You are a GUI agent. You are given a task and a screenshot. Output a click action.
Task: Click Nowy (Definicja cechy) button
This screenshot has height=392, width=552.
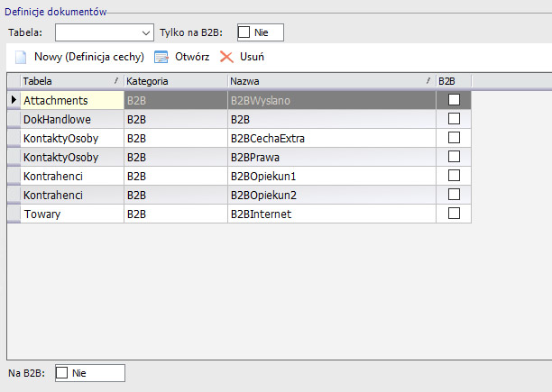[89, 57]
